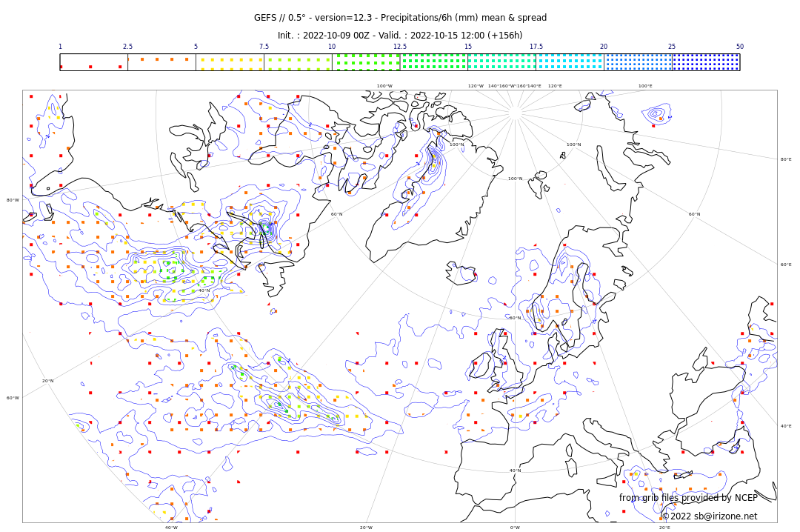
Task: Click the GEFS precipitation title text
Action: coord(400,18)
